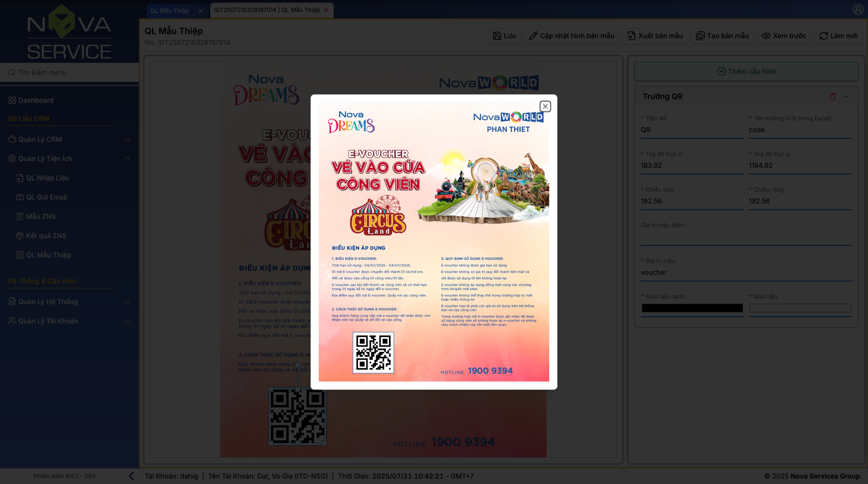This screenshot has height=484, width=868.
Task: Open QL Mẫu Thiệp sidebar item
Action: coord(48,255)
